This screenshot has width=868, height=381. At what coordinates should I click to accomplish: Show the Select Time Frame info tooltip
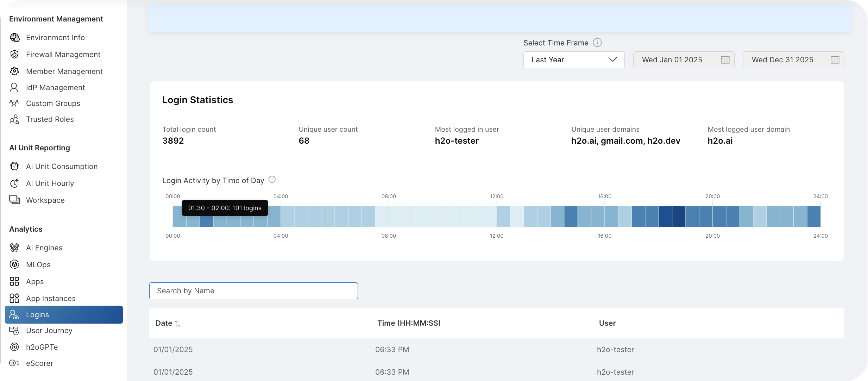(597, 43)
